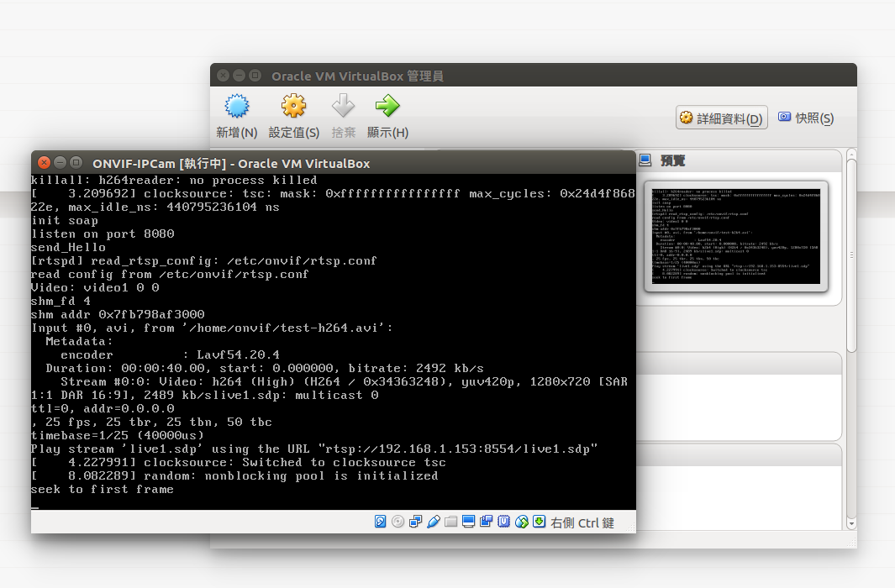Click the 右側 Ctrl 鍵 host key label

[582, 523]
